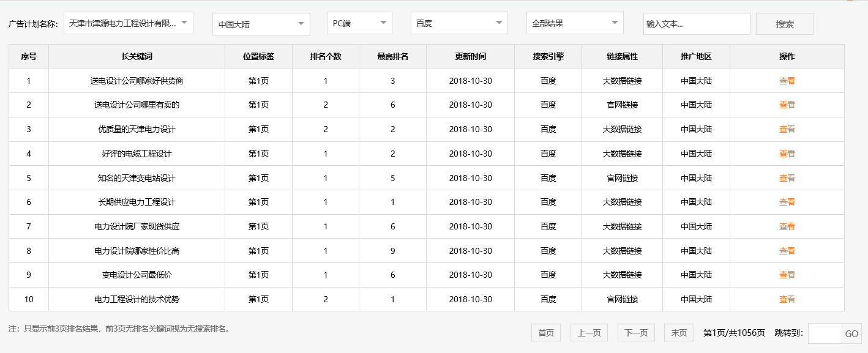
Task: Open the 全部结果 filter dropdown
Action: (x=575, y=23)
